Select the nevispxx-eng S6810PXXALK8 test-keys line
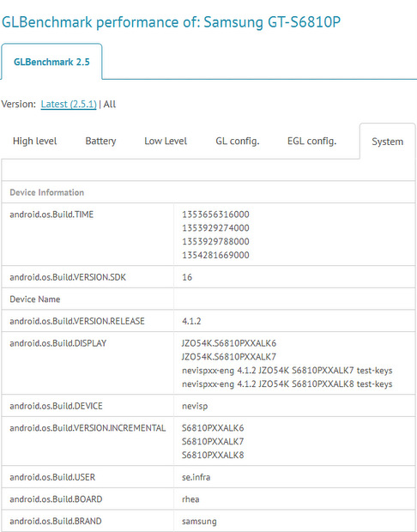 [x=287, y=384]
